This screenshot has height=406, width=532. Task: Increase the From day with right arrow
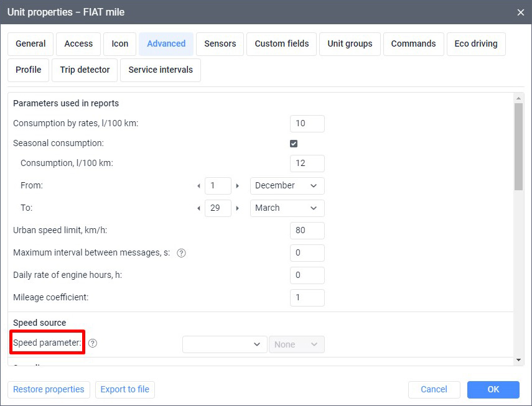coord(238,186)
